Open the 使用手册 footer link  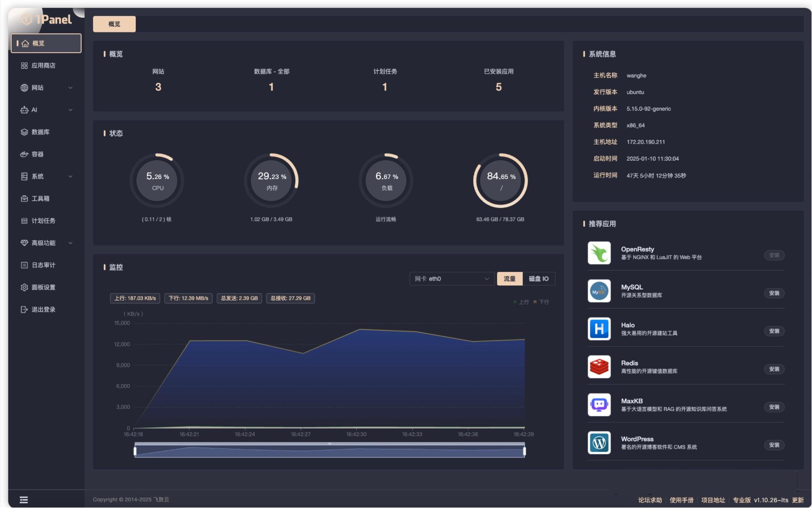(x=681, y=500)
